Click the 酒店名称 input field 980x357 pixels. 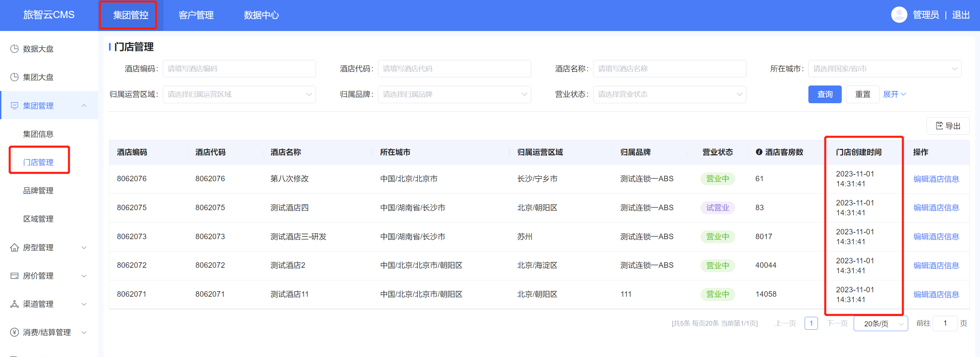(669, 68)
